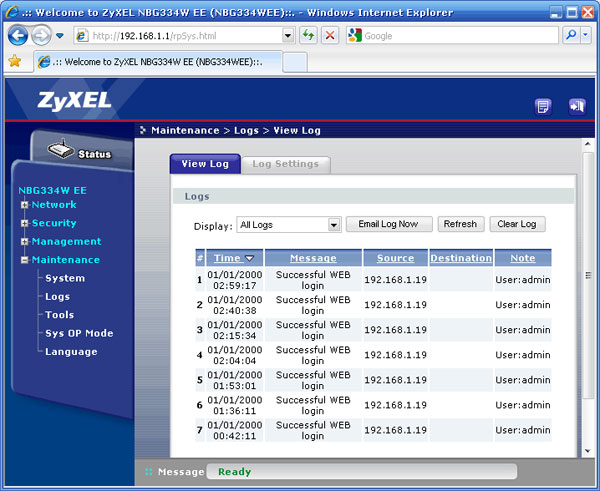
Task: Select the View Log tab
Action: [x=205, y=164]
